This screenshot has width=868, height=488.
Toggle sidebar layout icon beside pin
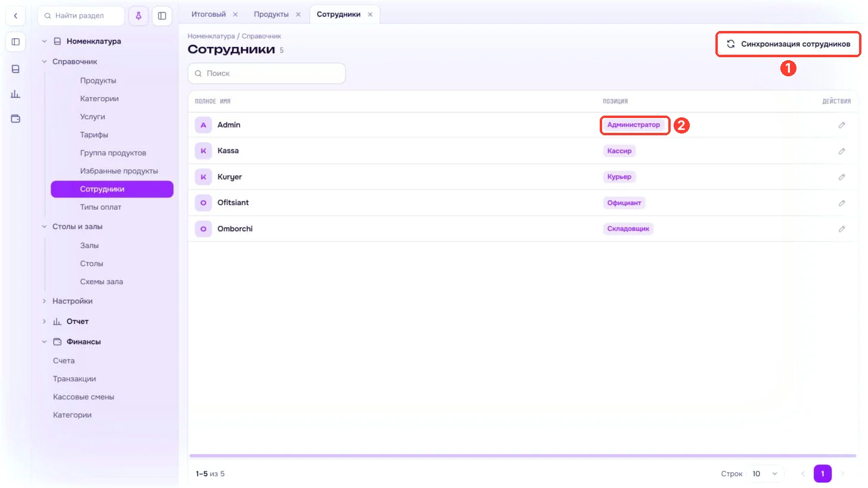tap(162, 16)
